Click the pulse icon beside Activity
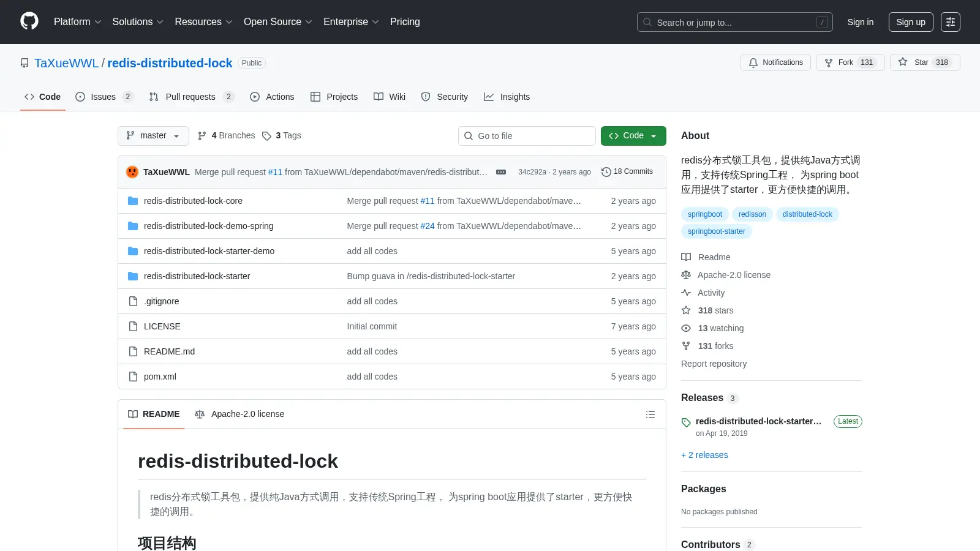The width and height of the screenshot is (980, 551). pyautogui.click(x=686, y=293)
